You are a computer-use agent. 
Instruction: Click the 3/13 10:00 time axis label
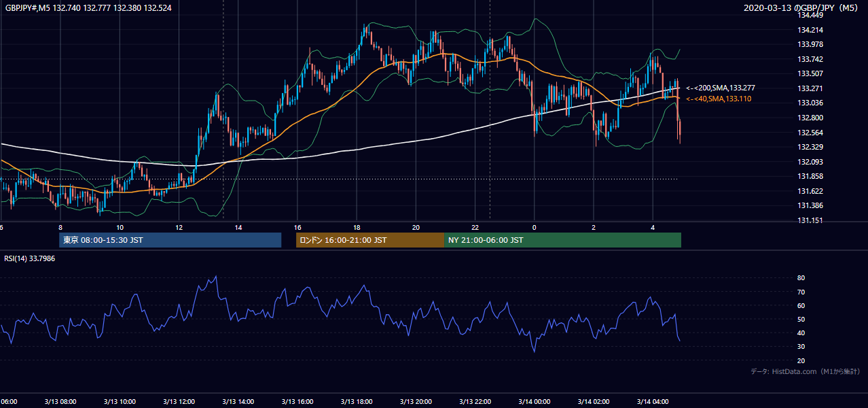(x=120, y=401)
